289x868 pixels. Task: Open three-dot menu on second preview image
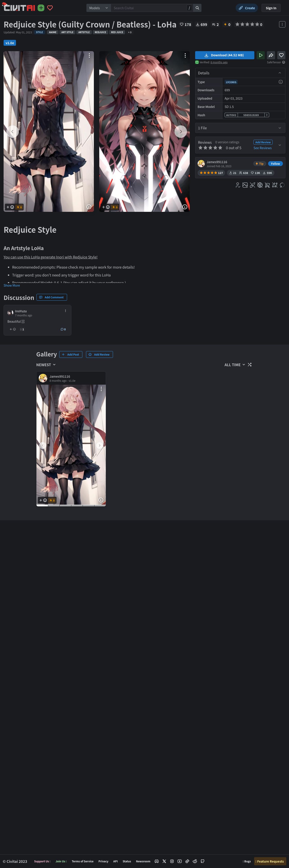185,55
